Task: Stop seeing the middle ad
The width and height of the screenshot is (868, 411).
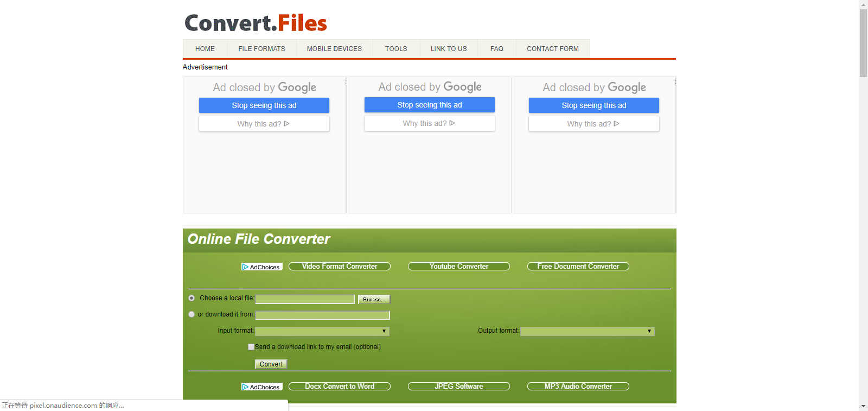Action: coord(430,105)
